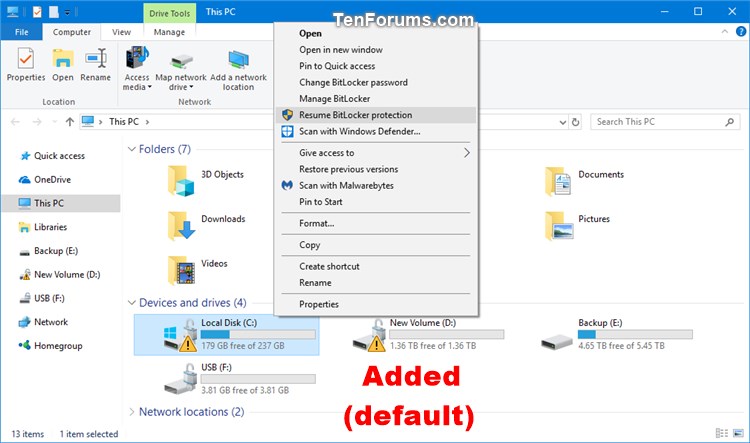This screenshot has height=443, width=750.
Task: Select the Pictures folder icon
Action: (x=559, y=225)
